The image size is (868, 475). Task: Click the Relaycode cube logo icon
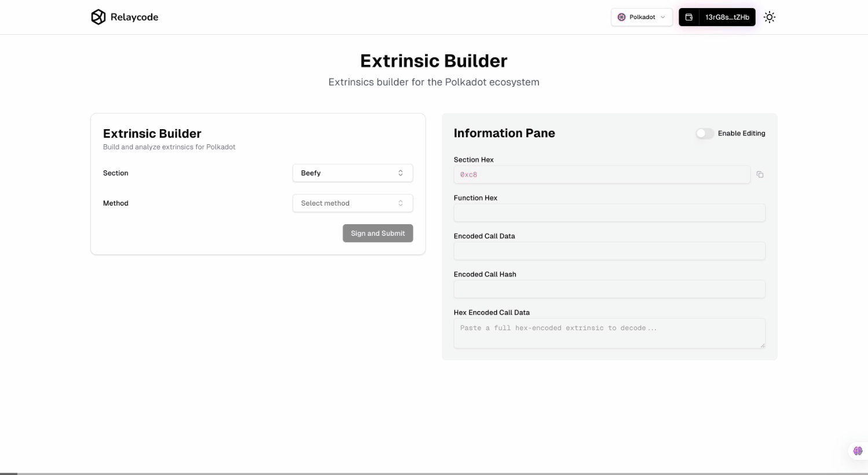tap(97, 17)
